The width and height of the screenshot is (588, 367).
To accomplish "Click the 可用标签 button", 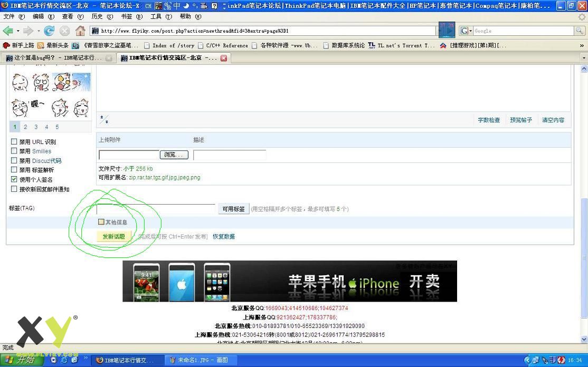I will point(233,209).
